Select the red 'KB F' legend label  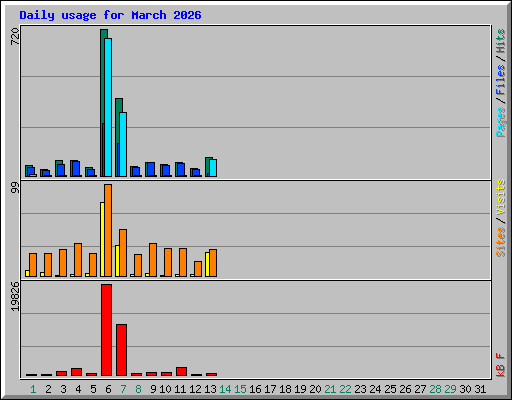pos(501,365)
